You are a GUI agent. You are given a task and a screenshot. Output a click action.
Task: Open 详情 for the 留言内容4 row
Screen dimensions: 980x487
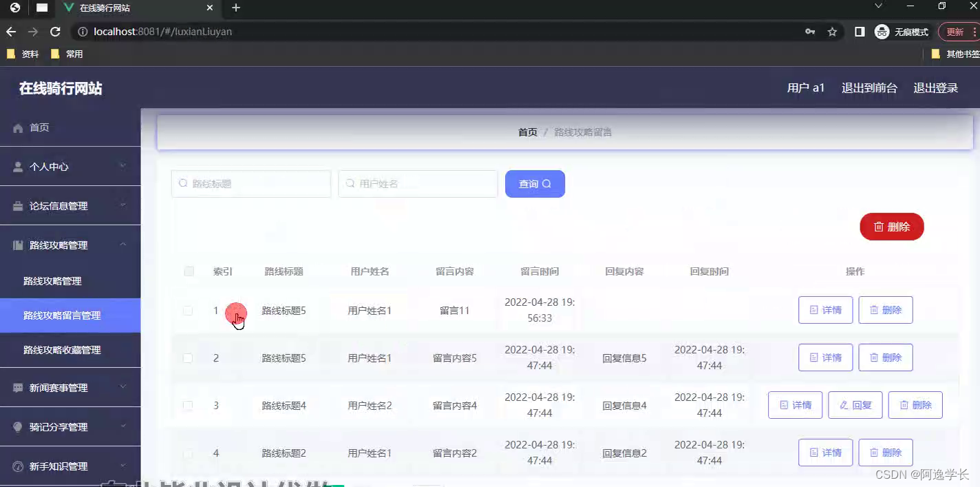(x=796, y=405)
